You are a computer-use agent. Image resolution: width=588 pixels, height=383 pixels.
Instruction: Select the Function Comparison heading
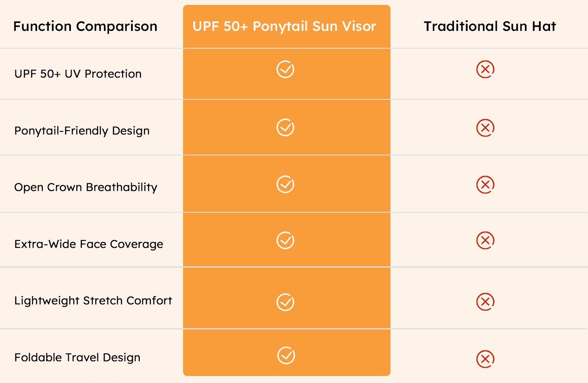point(85,26)
